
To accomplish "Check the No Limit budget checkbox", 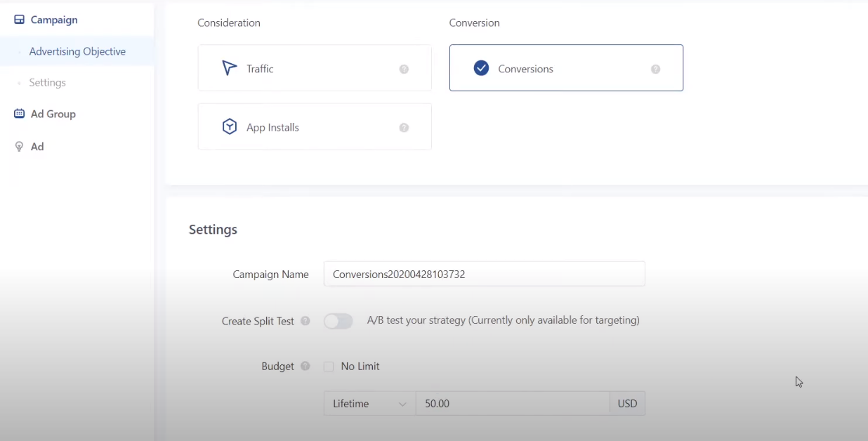I will (x=328, y=367).
